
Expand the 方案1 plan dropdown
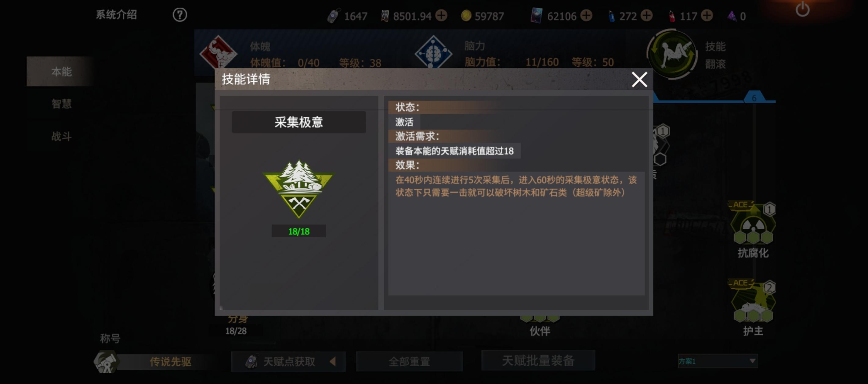pos(718,361)
